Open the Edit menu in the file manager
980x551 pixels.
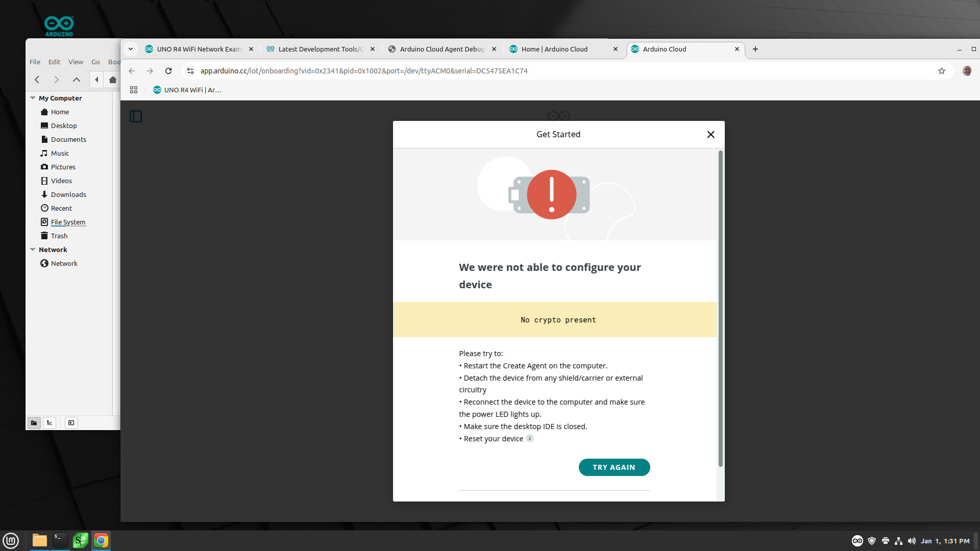pos(54,62)
